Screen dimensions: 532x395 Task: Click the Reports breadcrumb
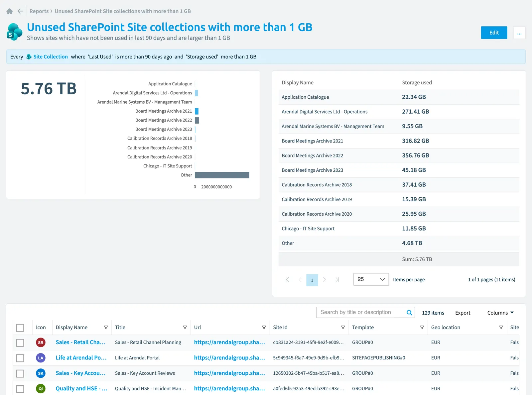pyautogui.click(x=39, y=11)
